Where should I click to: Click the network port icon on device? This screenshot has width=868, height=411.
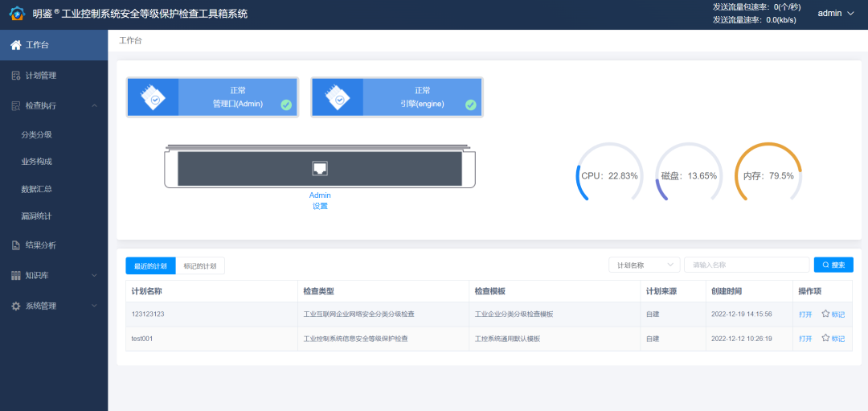coord(320,168)
